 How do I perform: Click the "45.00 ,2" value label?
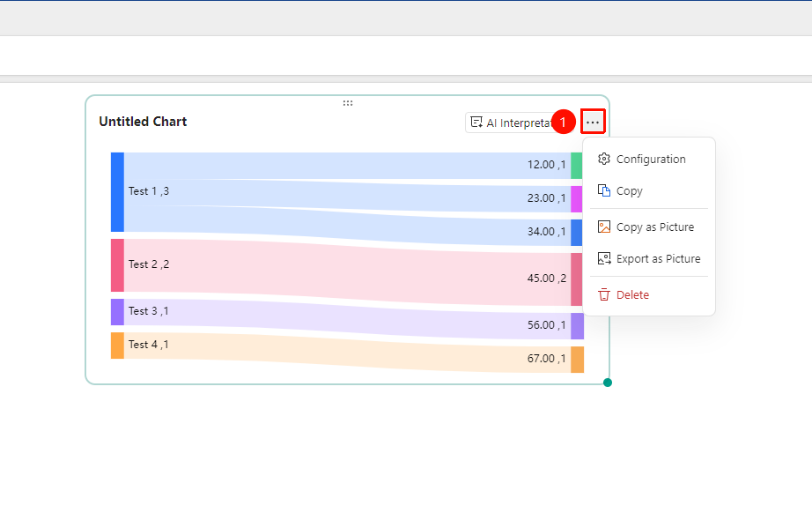(x=547, y=279)
